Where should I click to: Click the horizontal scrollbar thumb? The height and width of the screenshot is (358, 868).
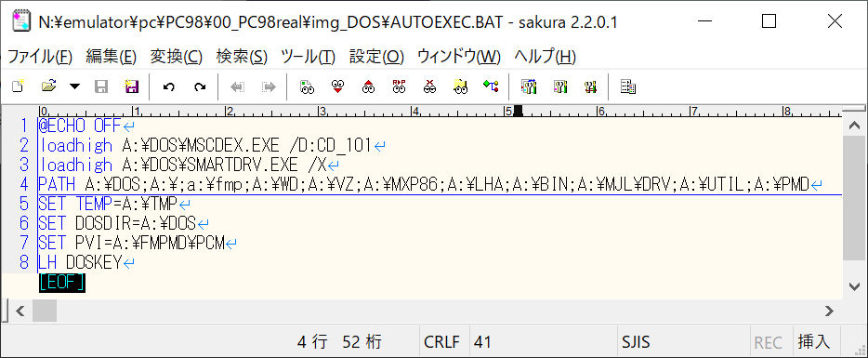(x=45, y=311)
